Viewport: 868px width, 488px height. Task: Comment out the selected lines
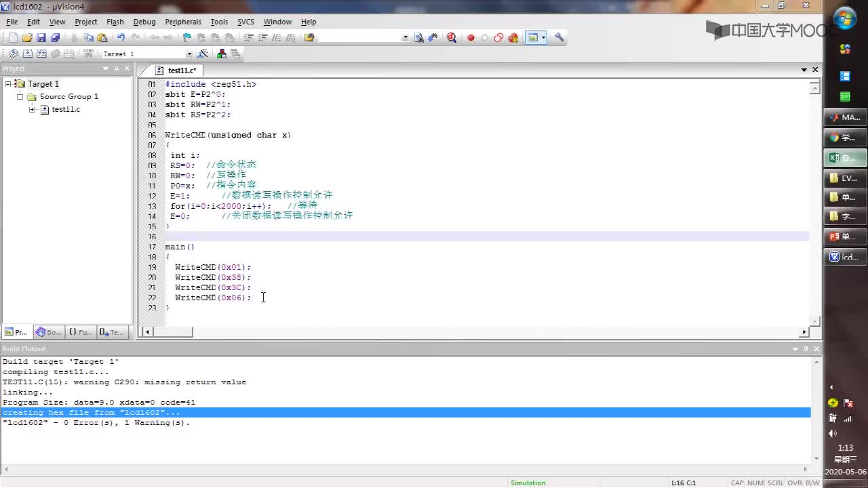276,38
